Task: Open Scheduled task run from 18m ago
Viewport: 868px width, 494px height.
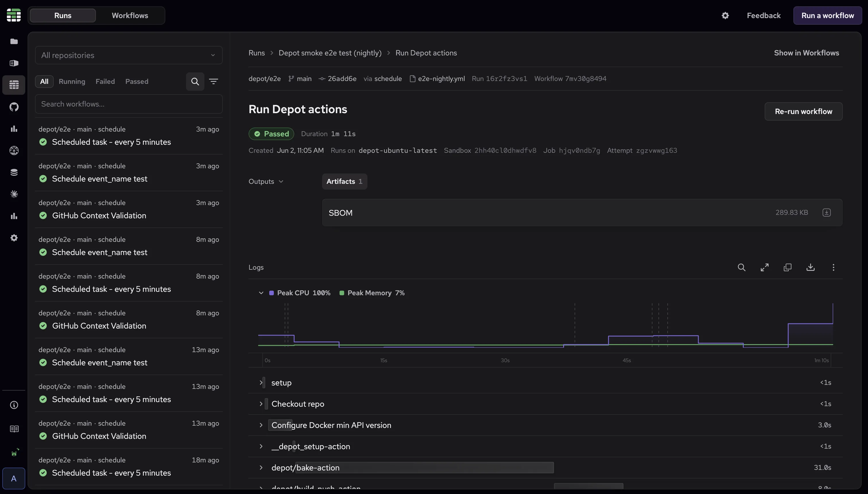Action: 129,467
